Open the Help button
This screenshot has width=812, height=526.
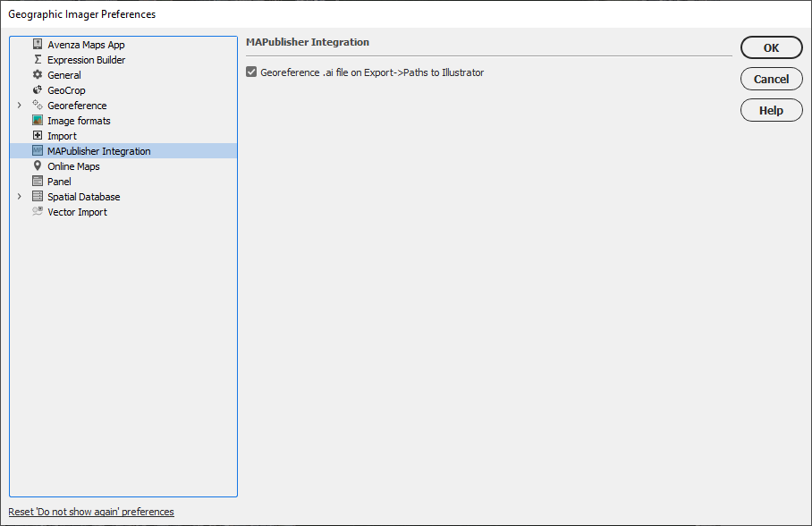point(771,110)
